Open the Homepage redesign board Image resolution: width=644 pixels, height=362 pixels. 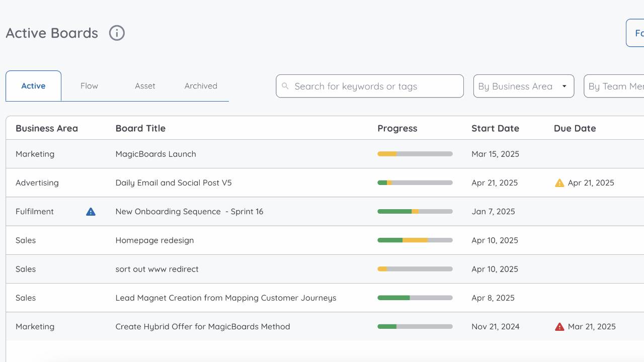click(154, 240)
